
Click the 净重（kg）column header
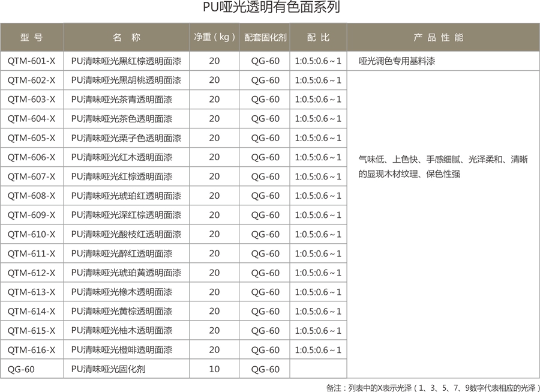(x=214, y=37)
